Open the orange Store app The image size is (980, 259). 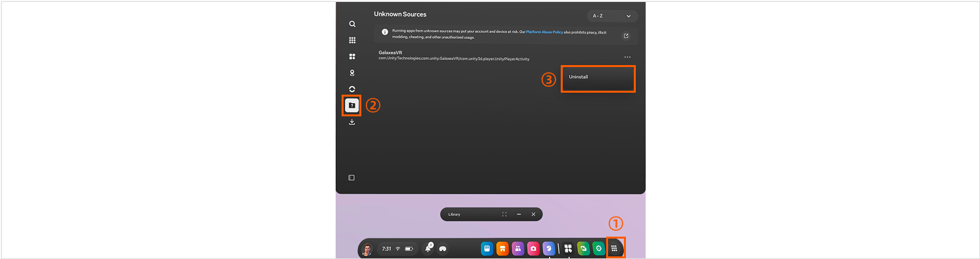click(x=502, y=249)
